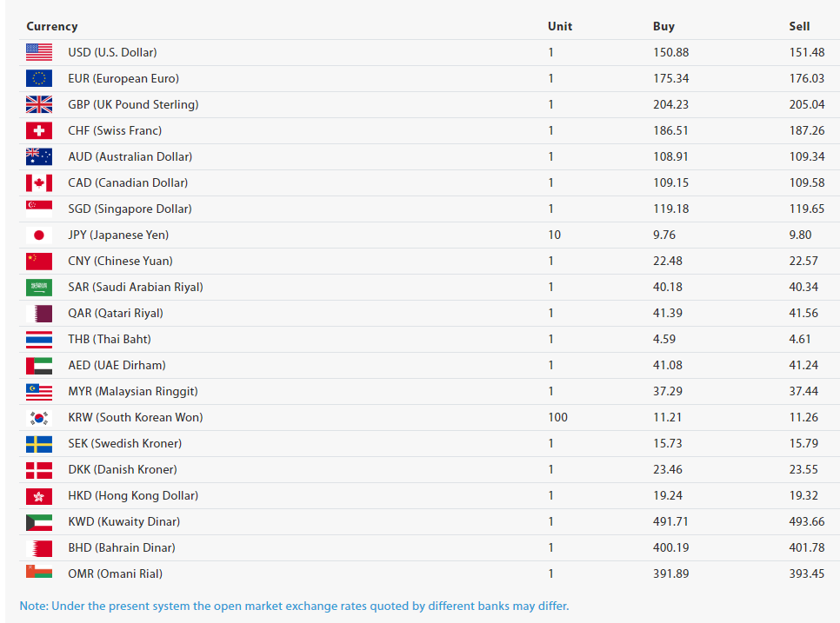Select the UK Union Jack flag icon
This screenshot has width=840, height=623.
39,104
